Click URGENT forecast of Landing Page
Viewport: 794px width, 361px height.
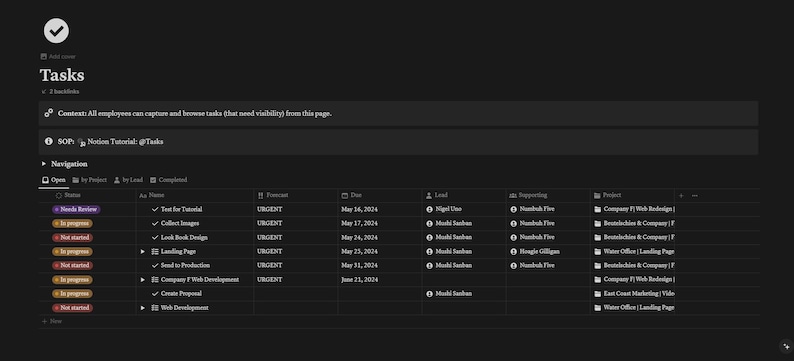269,252
